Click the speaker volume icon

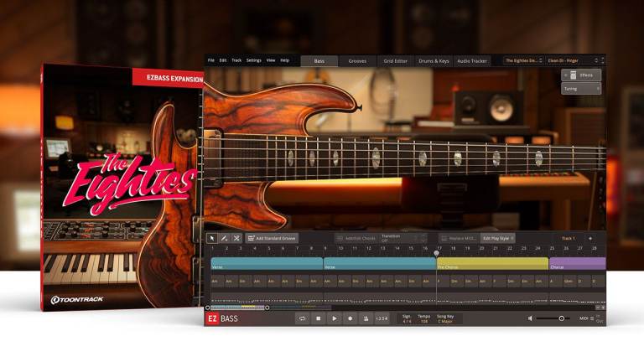click(530, 318)
